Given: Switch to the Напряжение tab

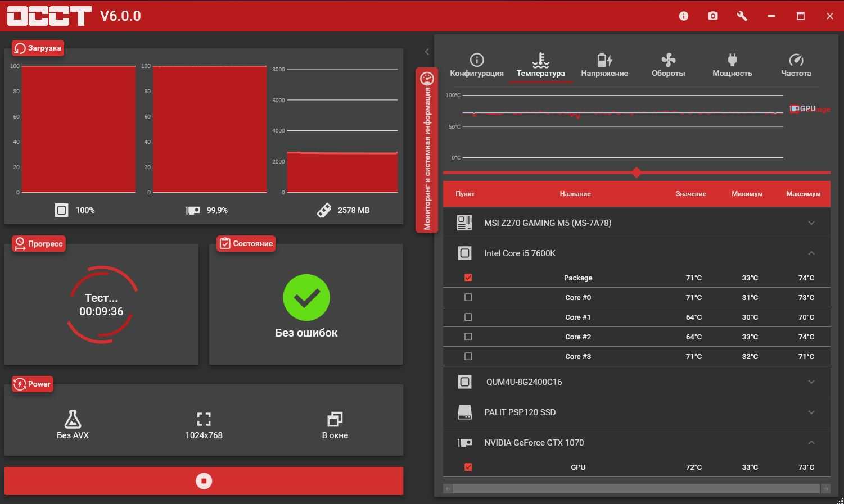Looking at the screenshot, I should [x=604, y=65].
